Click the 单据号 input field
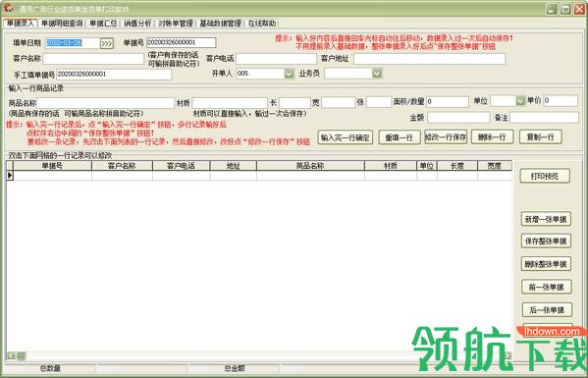Screen dimensions: 588x378 coord(182,42)
